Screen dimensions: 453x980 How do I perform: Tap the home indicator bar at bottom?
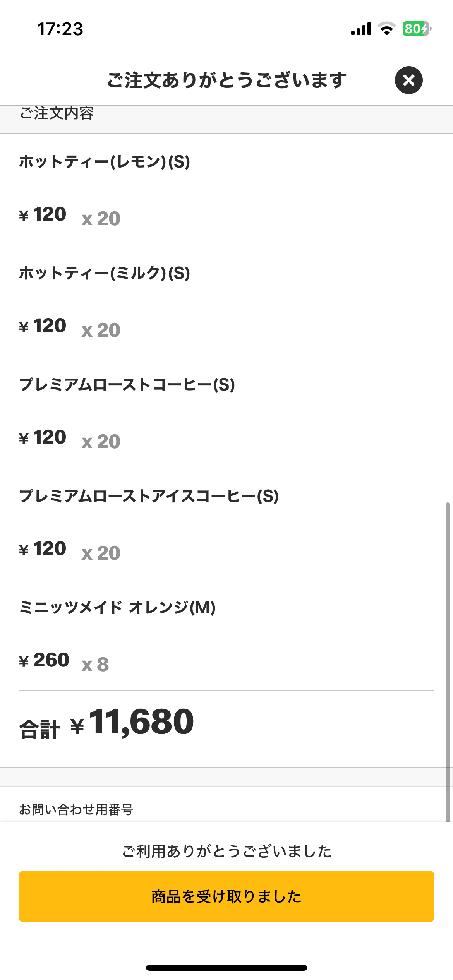[x=226, y=968]
